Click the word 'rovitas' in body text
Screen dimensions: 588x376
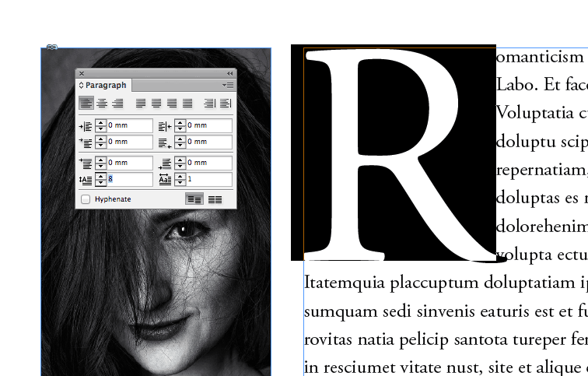pyautogui.click(x=327, y=340)
